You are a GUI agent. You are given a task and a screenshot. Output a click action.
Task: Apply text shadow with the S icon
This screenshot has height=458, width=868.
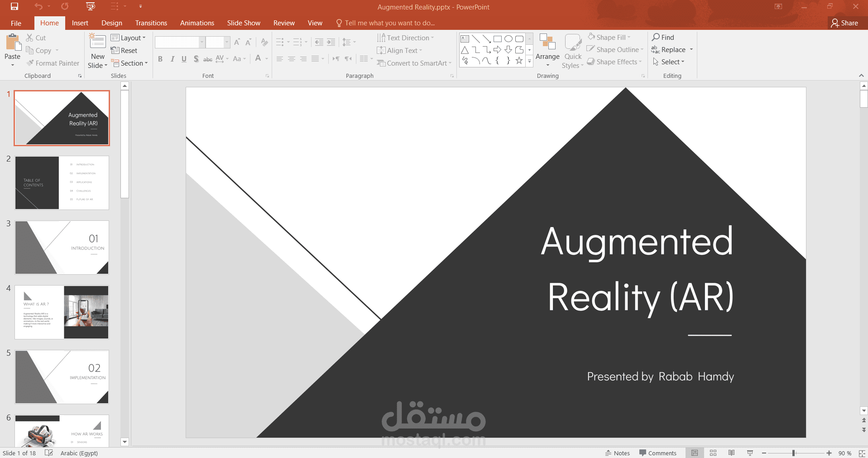coord(196,59)
